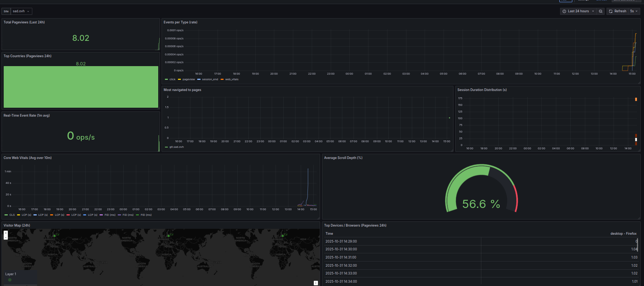Click the Events per Type (rate) panel title
Viewport: 644px width, 286px height.
coord(180,22)
